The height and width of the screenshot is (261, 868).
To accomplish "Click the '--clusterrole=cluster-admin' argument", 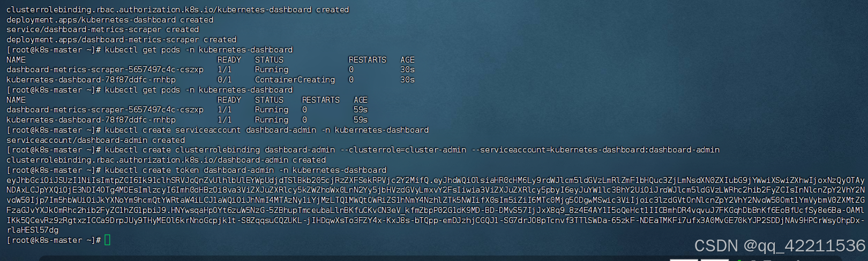I will pyautogui.click(x=403, y=150).
